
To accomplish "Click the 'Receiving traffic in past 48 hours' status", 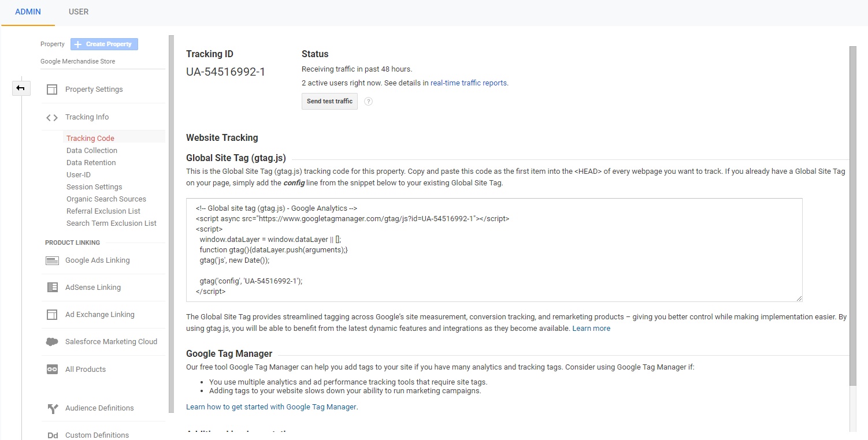I will 357,69.
